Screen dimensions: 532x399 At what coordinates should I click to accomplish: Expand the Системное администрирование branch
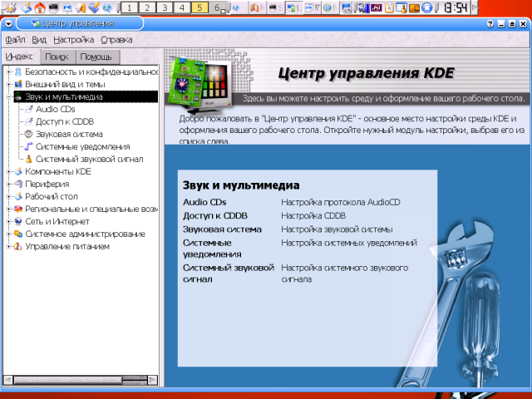(x=7, y=234)
